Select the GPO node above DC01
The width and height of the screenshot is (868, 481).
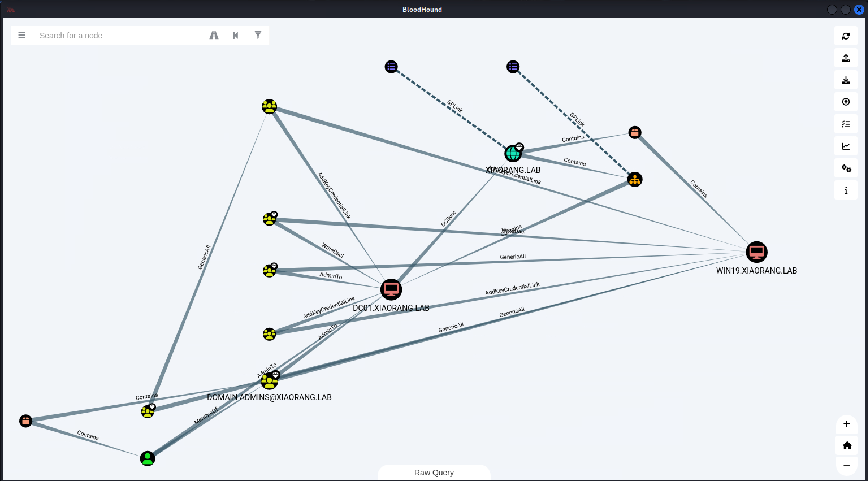coord(391,67)
